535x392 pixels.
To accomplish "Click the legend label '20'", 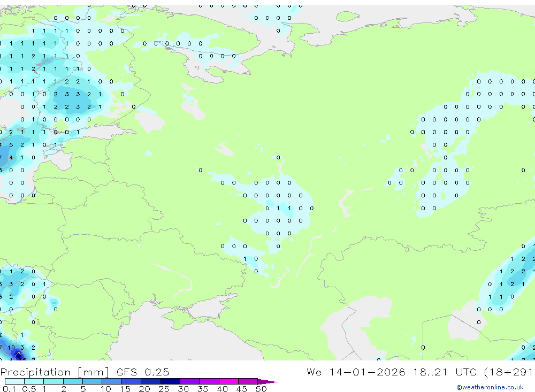I will point(144,389).
